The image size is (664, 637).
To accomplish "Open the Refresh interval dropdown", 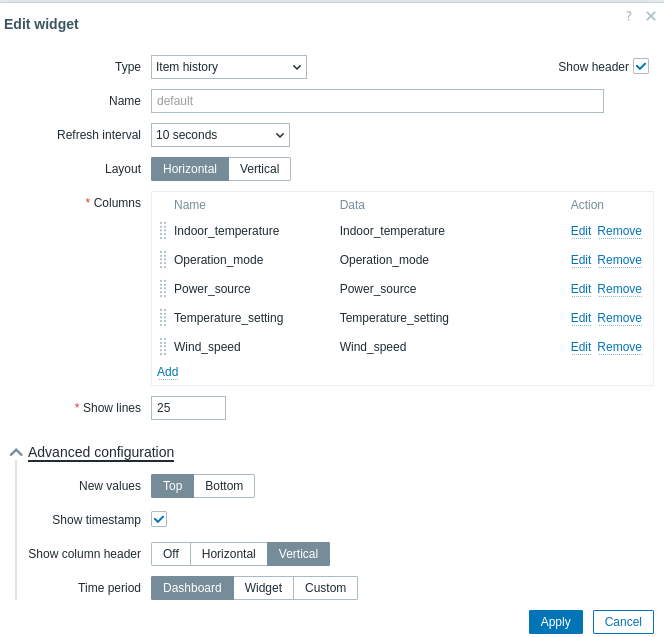I will (220, 135).
